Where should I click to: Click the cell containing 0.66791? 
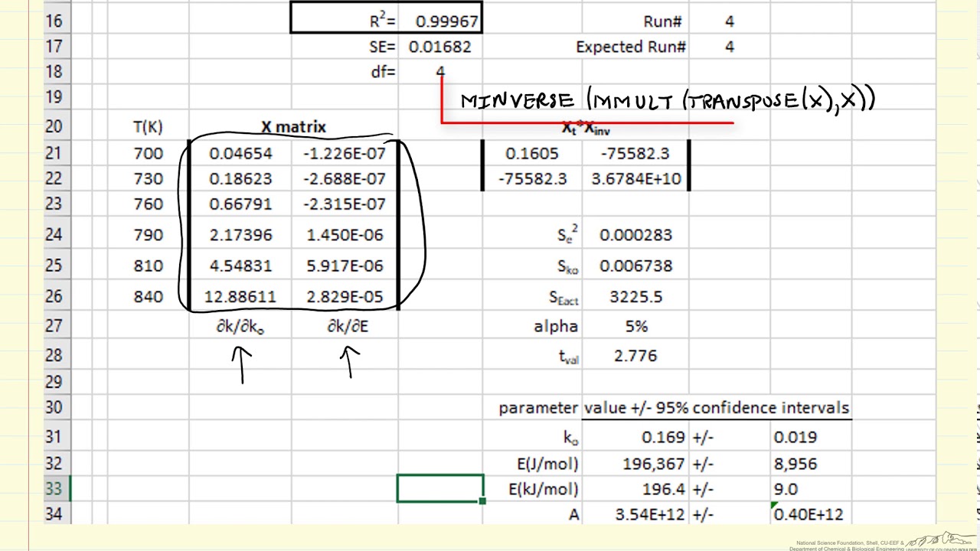(240, 204)
